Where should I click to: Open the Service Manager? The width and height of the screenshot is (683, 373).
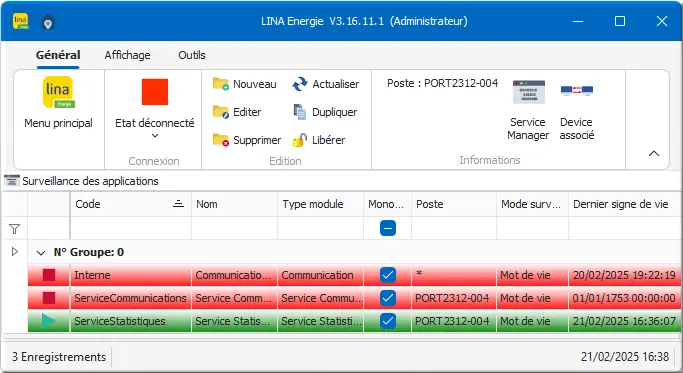pos(528,110)
